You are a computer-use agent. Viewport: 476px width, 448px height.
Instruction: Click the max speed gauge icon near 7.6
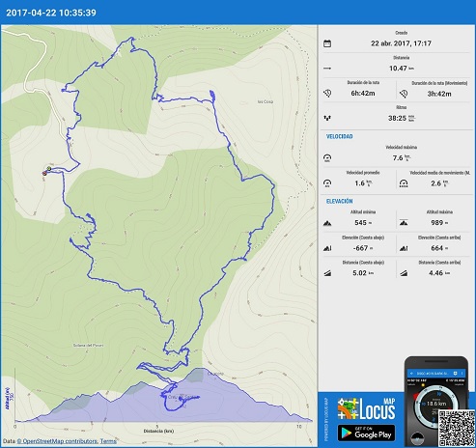coord(327,157)
